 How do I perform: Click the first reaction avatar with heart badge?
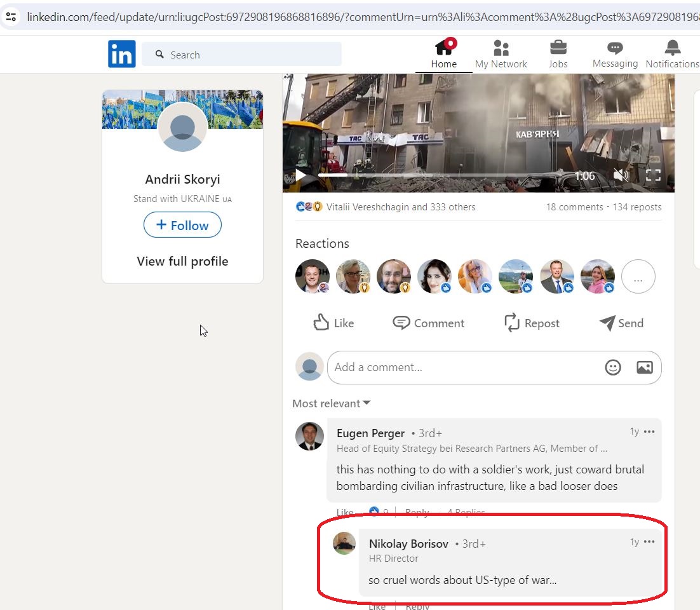point(313,276)
